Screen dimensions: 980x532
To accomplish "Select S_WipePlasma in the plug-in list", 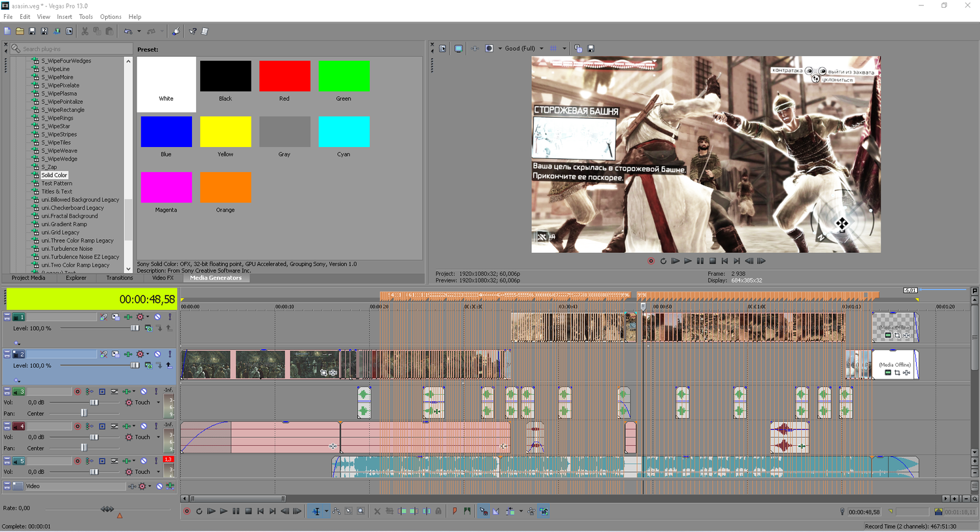I will pos(59,93).
